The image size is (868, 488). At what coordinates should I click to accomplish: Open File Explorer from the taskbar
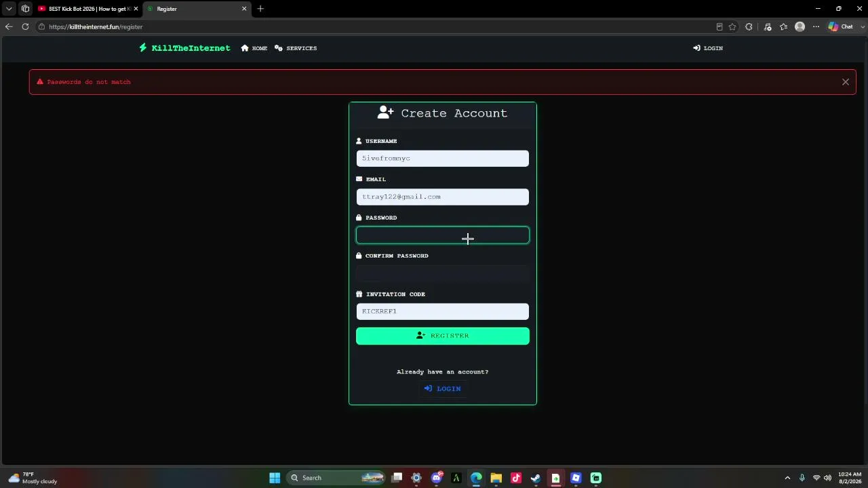click(496, 478)
